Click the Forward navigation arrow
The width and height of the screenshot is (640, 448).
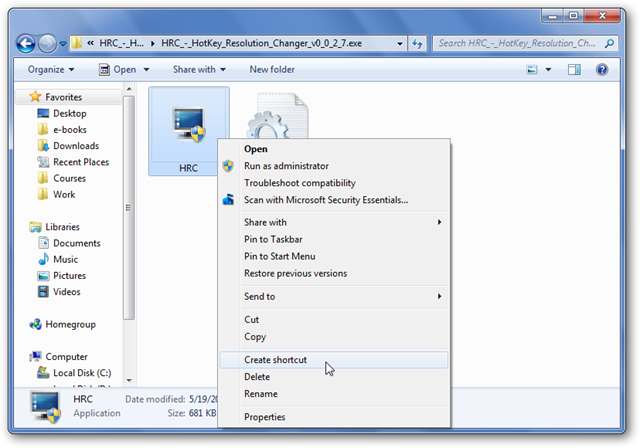[47, 43]
